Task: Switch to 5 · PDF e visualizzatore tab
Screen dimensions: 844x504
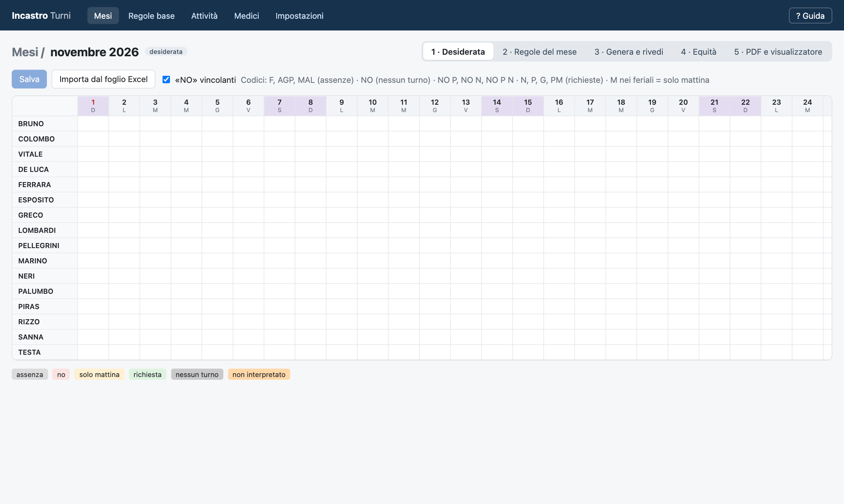Action: point(778,52)
